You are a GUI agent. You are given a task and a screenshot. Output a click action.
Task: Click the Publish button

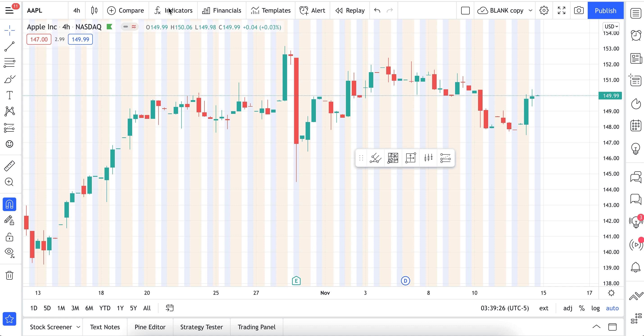pyautogui.click(x=605, y=11)
